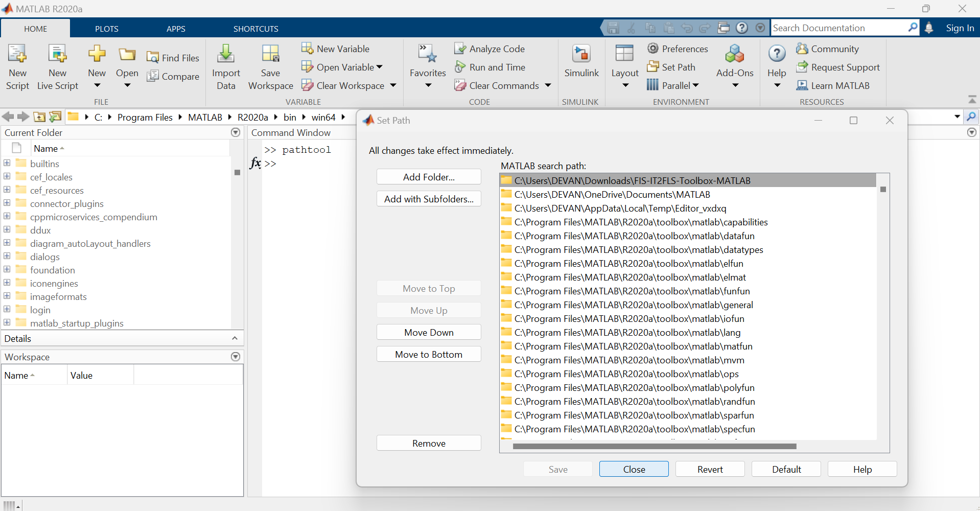
Task: Switch to the APPS tab
Action: pyautogui.click(x=176, y=29)
